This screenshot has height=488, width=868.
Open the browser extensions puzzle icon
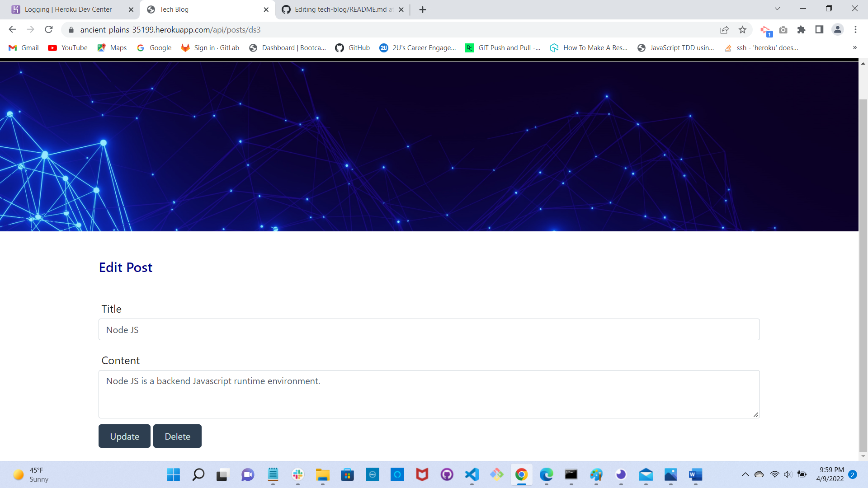coord(801,30)
